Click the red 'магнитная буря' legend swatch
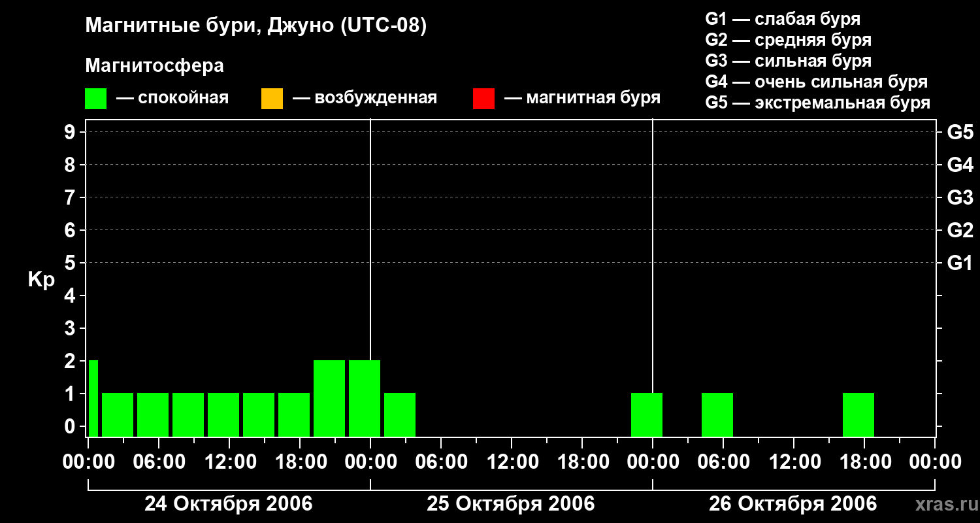The height and width of the screenshot is (523, 980). tap(483, 99)
